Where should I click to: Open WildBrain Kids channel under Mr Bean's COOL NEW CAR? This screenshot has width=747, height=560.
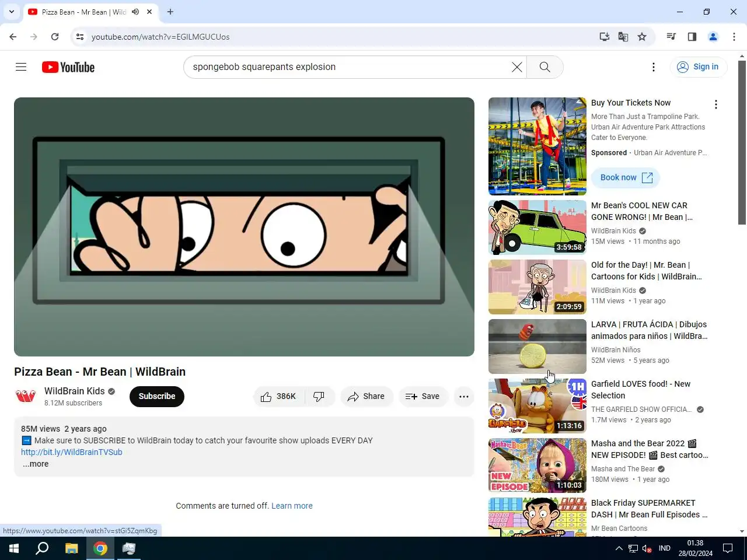613,231
